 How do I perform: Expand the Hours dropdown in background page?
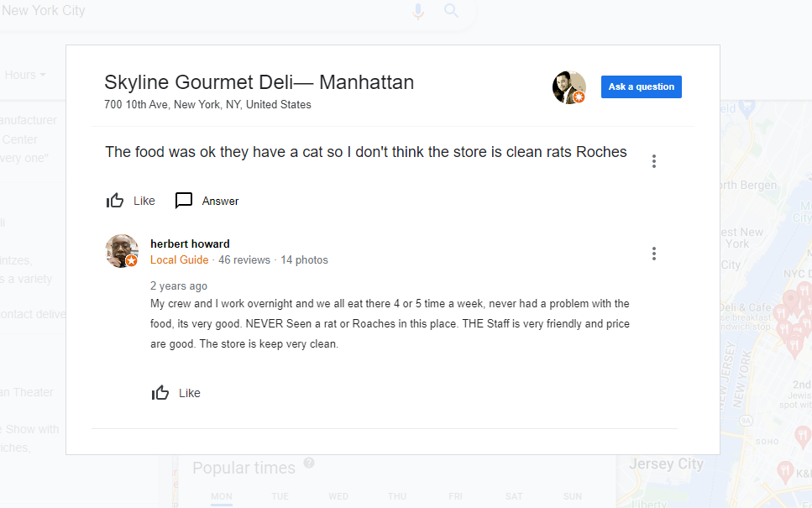(x=25, y=75)
